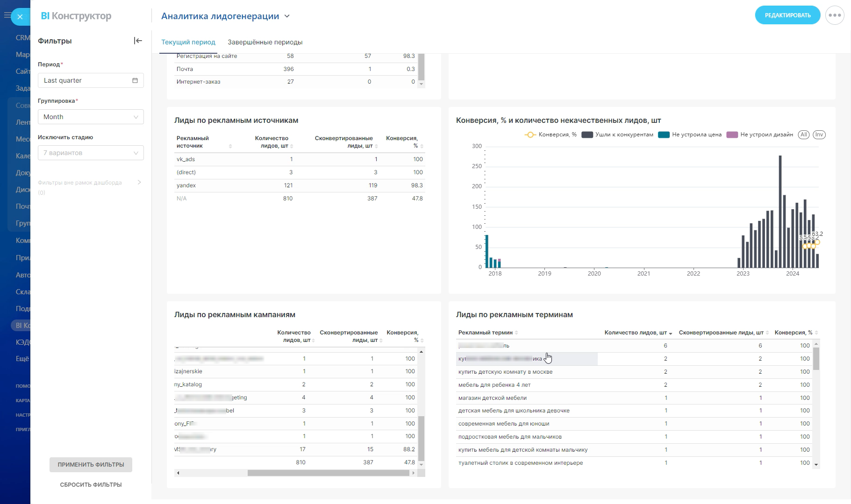
Task: Click the calendar icon in the Период field
Action: 135,80
